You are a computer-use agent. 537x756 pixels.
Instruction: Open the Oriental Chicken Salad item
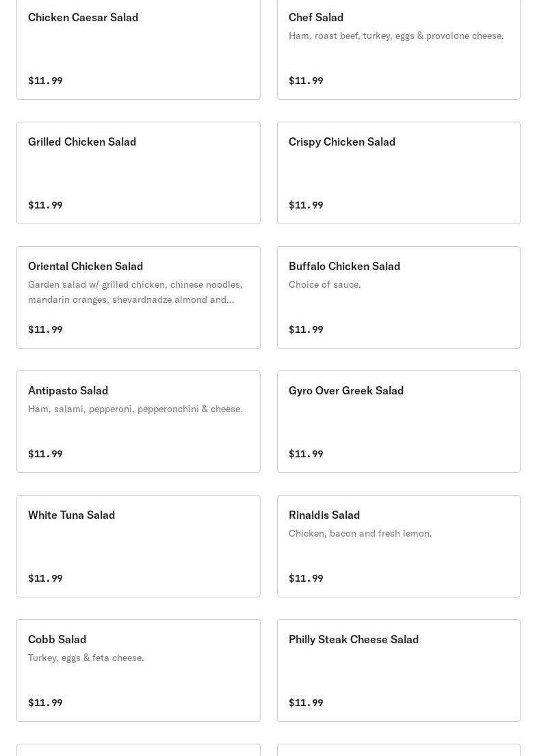(x=86, y=267)
